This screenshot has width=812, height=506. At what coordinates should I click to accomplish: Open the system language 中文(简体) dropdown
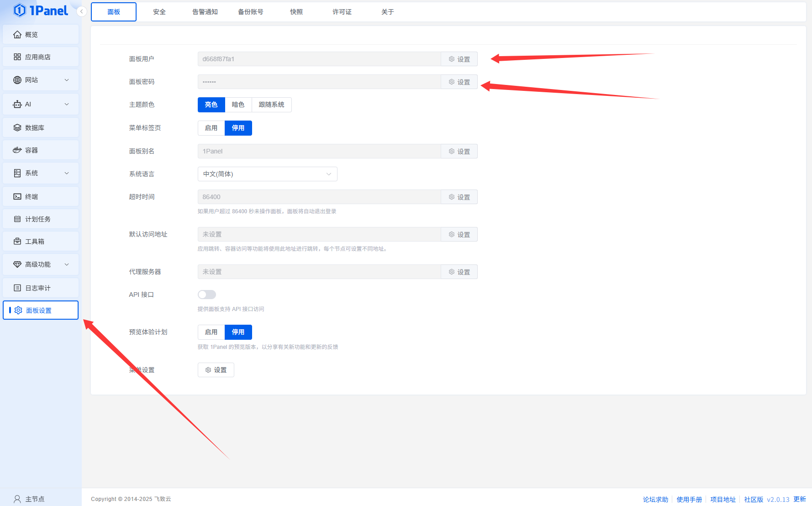pos(267,174)
